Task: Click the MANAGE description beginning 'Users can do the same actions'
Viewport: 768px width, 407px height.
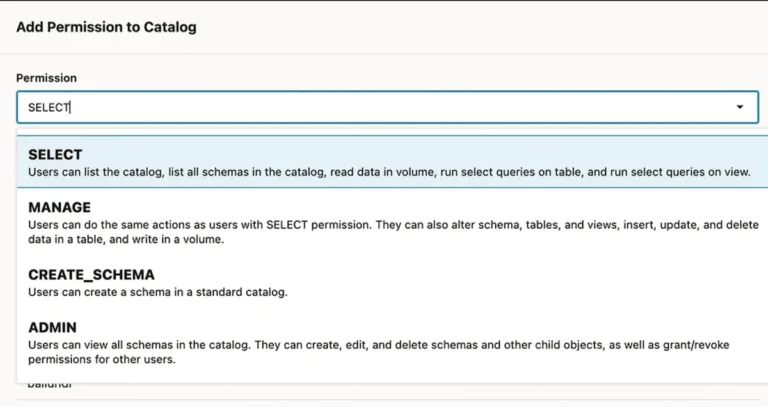Action: 393,232
